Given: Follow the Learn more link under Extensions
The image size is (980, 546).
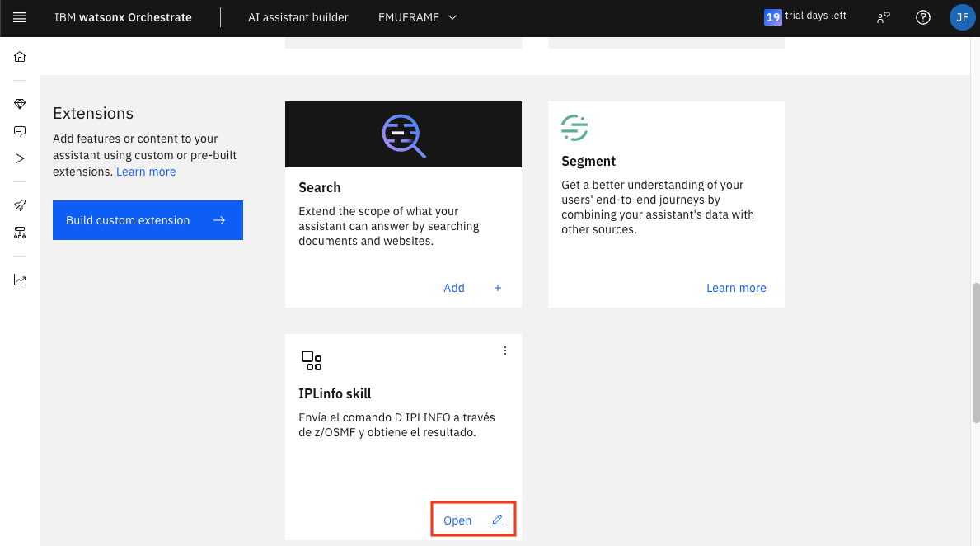Looking at the screenshot, I should 146,172.
